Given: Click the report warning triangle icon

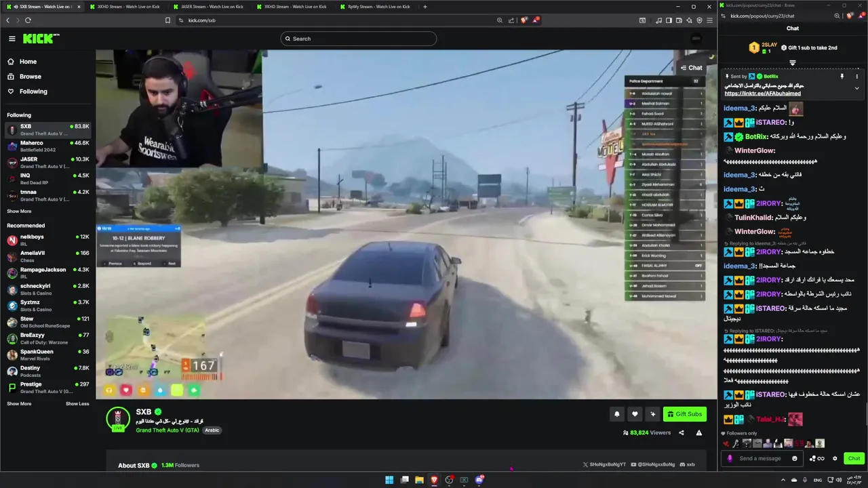Looking at the screenshot, I should click(x=699, y=432).
